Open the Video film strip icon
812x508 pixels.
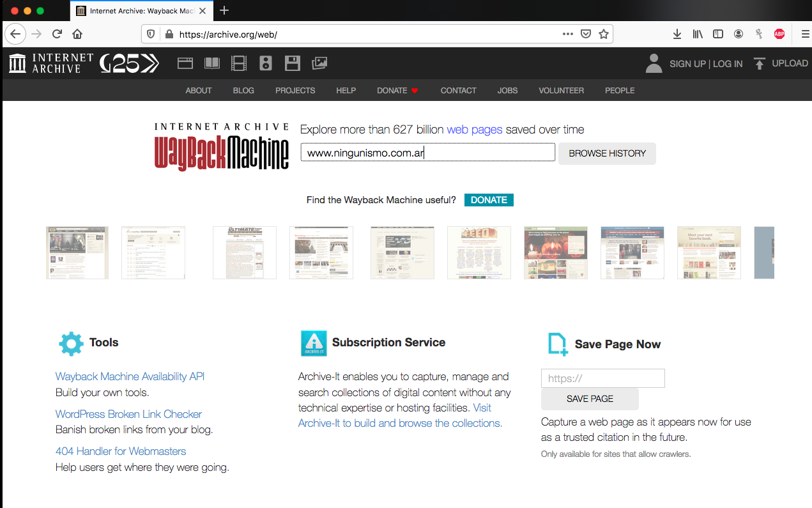[x=239, y=63]
